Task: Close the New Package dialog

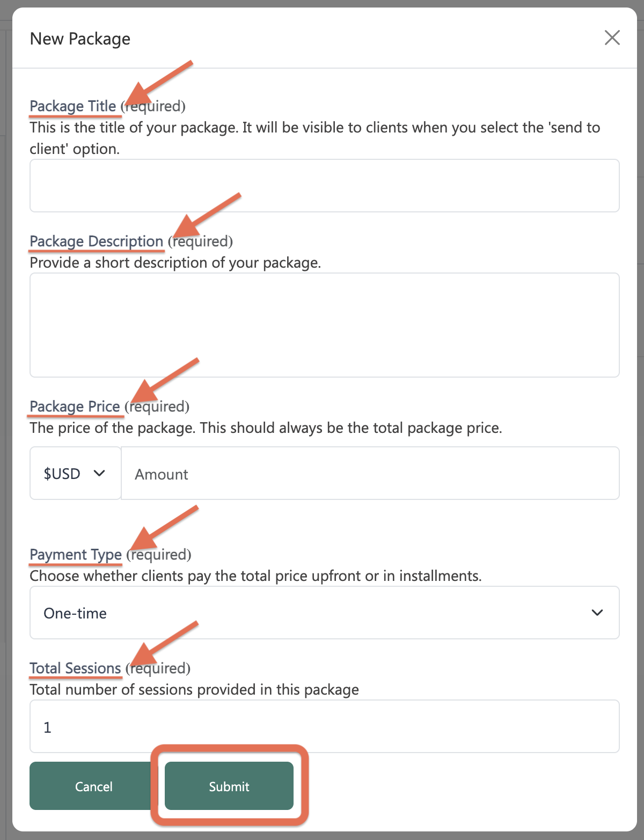Action: pyautogui.click(x=612, y=38)
